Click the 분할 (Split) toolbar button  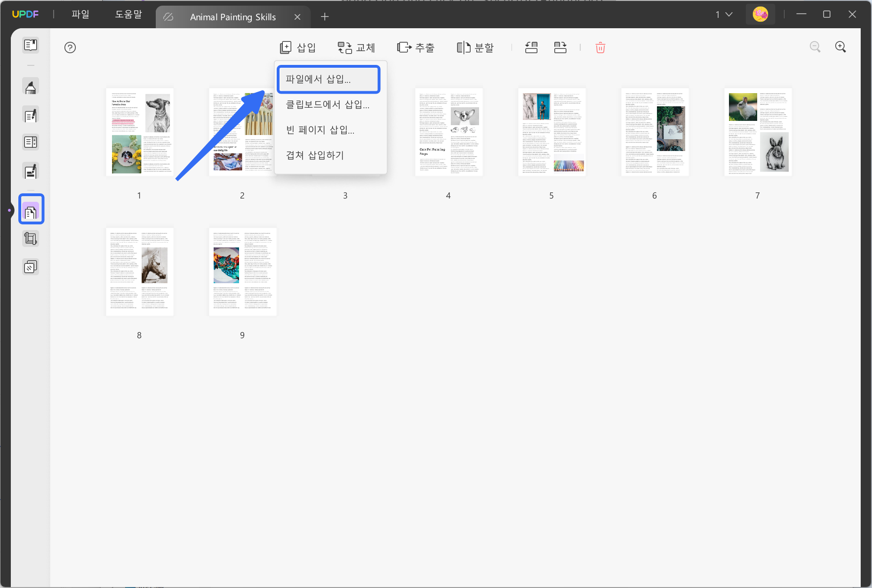[x=475, y=48]
